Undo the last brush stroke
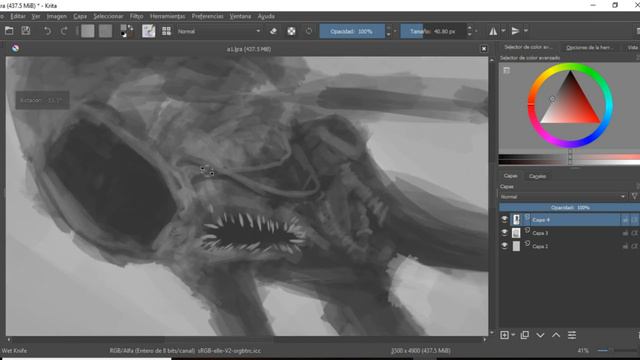 pyautogui.click(x=47, y=31)
